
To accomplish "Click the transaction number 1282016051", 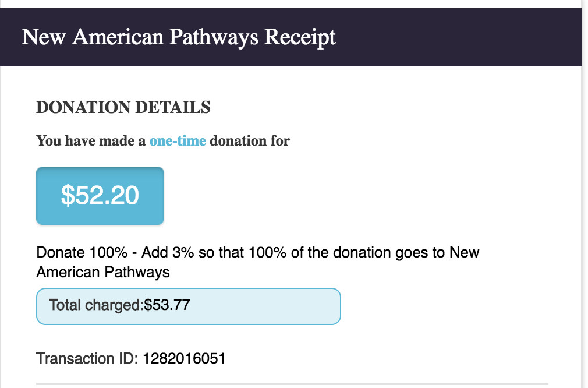I will (x=183, y=358).
